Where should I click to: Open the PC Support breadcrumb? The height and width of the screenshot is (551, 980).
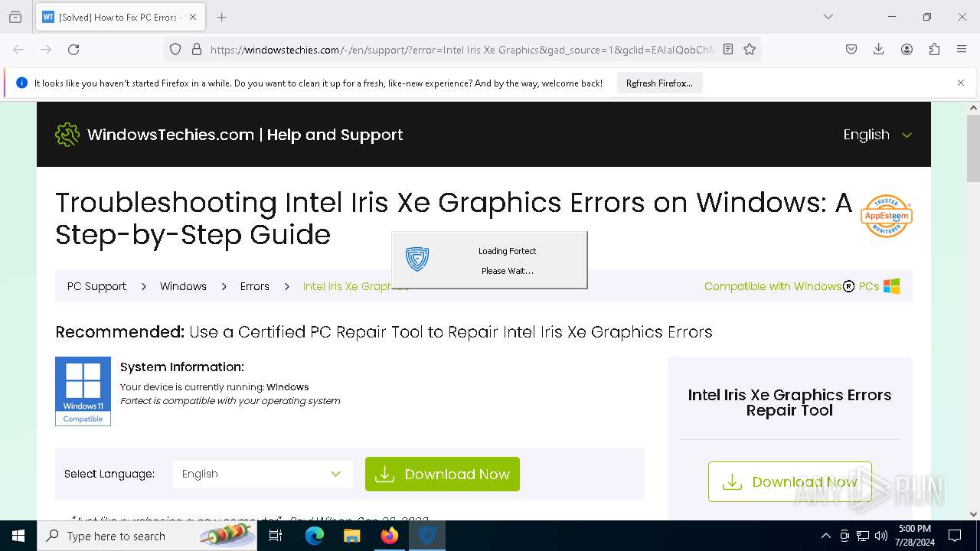(x=96, y=286)
